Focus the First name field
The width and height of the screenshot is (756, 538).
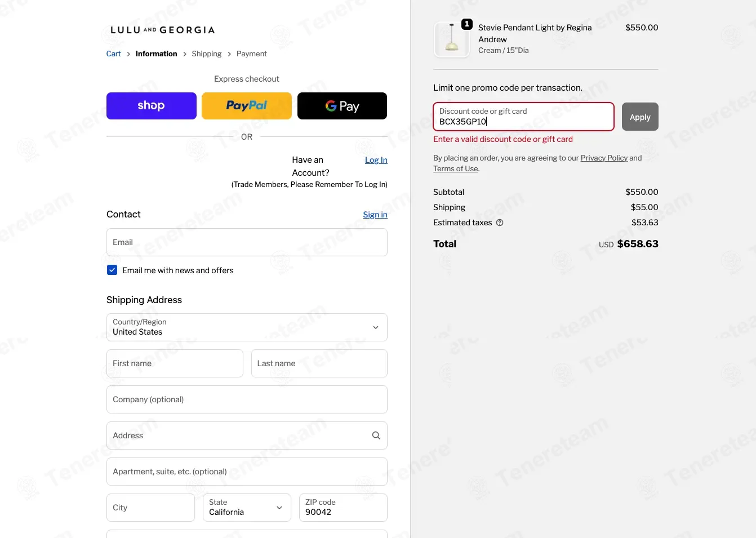(x=175, y=363)
